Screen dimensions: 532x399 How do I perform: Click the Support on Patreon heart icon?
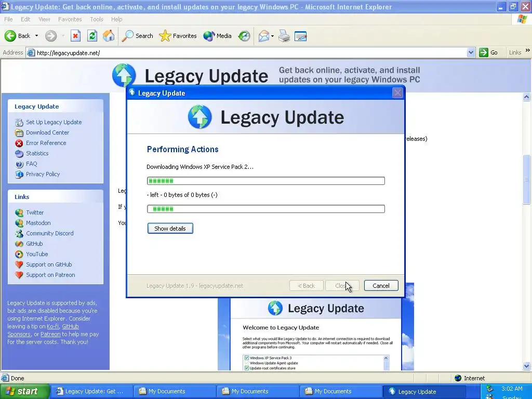coord(19,275)
